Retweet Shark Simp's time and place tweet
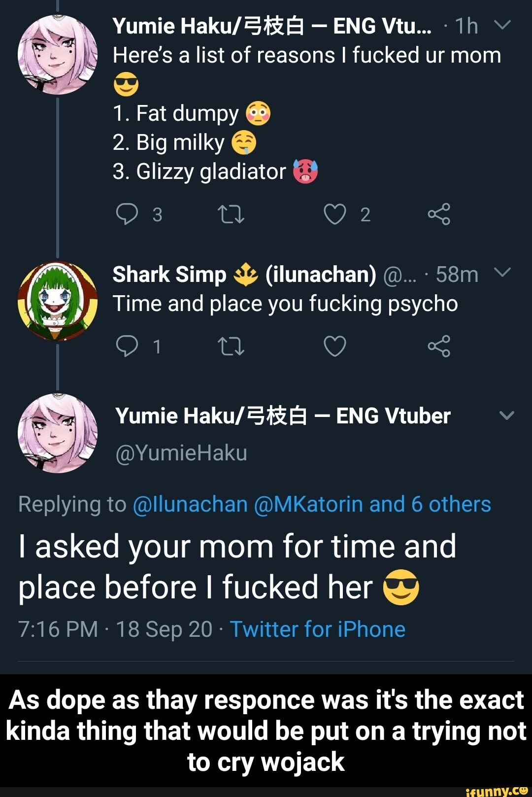The width and height of the screenshot is (532, 797). (x=231, y=347)
